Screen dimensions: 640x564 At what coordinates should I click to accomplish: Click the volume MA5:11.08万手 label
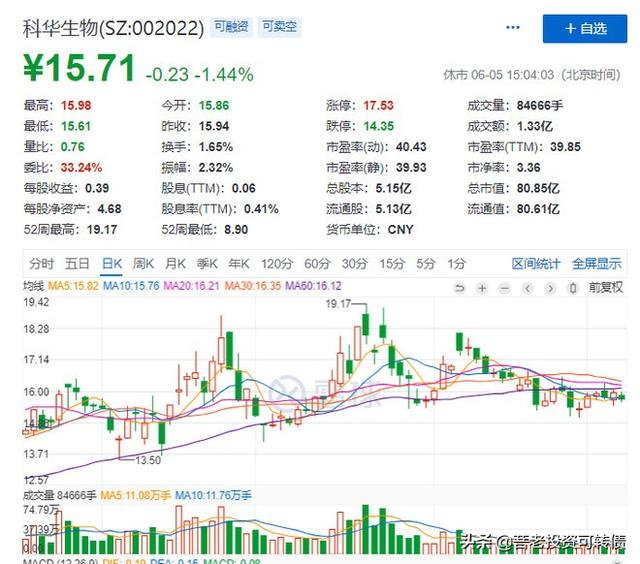[135, 496]
